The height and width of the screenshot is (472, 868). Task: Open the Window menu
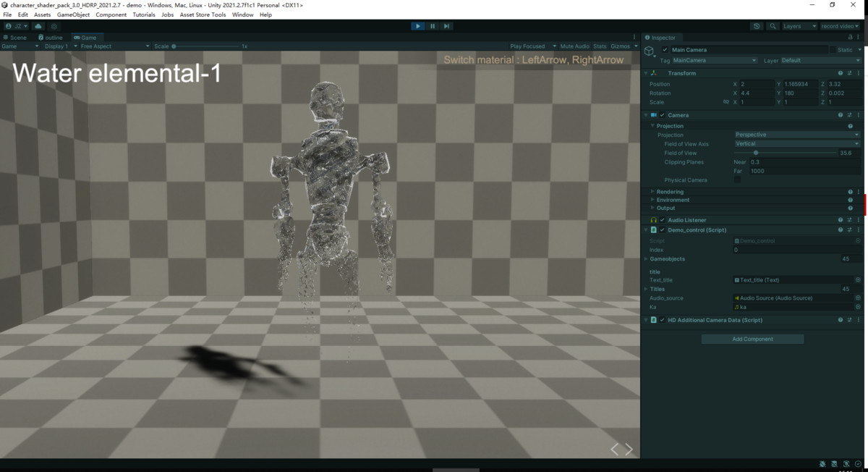[x=243, y=14]
